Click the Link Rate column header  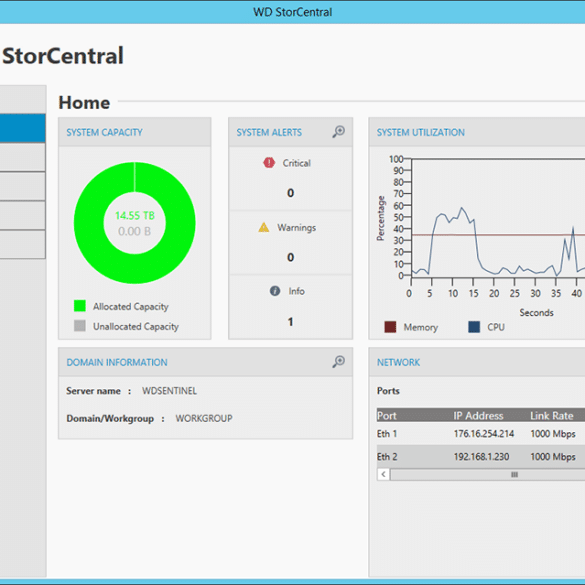click(552, 415)
